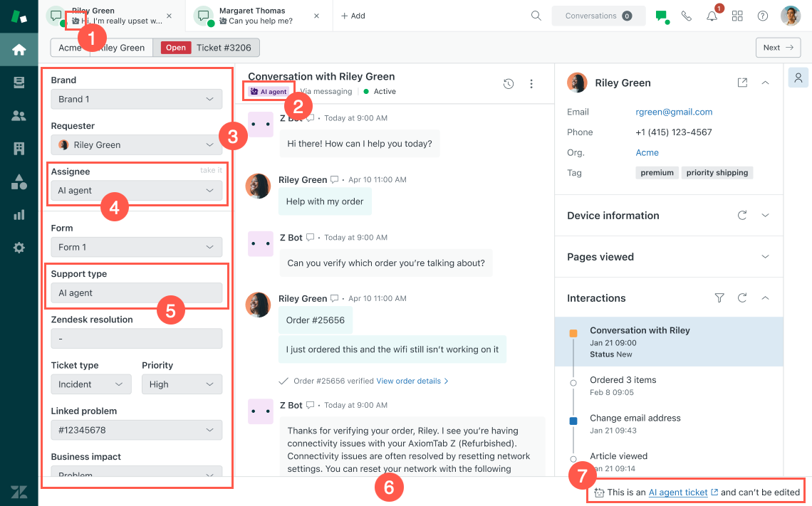The image size is (812, 506).
Task: Open the Brand dropdown
Action: click(136, 100)
